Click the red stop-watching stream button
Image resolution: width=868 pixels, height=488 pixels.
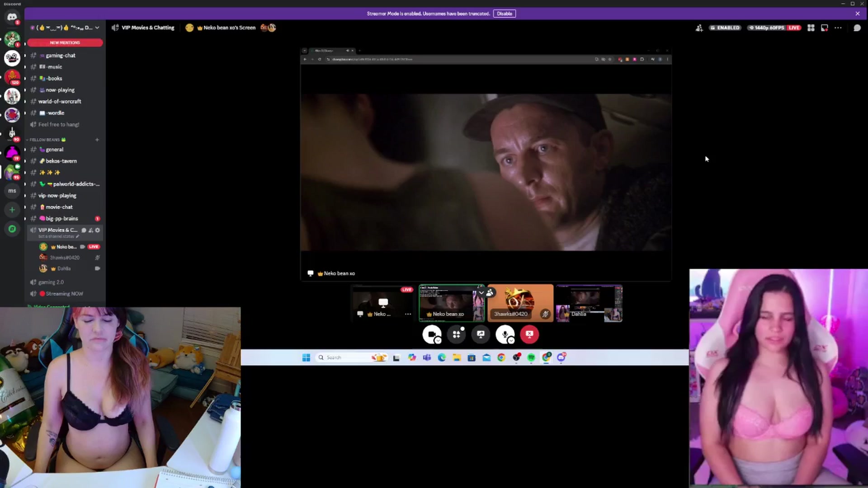point(529,334)
